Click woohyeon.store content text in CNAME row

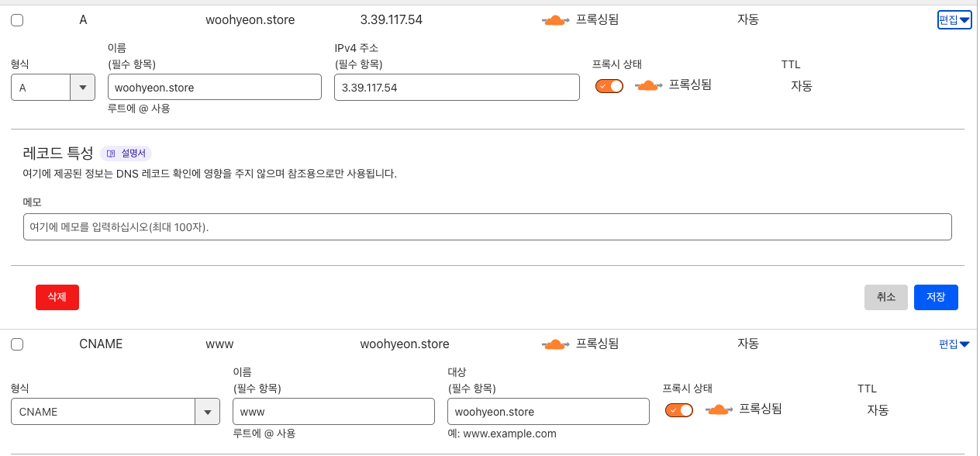405,344
